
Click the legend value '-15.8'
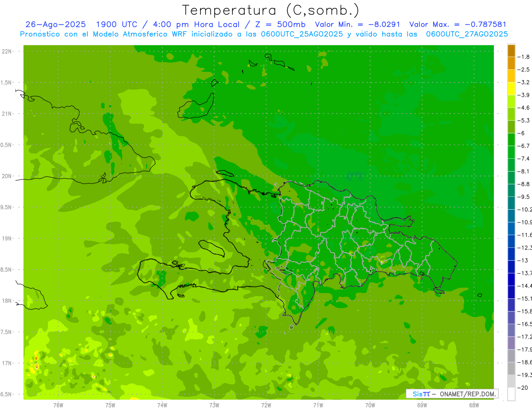pos(525,311)
